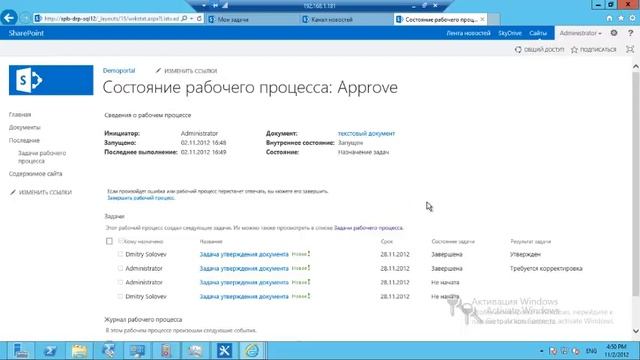Click the pencil next to the top 'Изменить ссылки'
This screenshot has width=640, height=360.
(158, 71)
